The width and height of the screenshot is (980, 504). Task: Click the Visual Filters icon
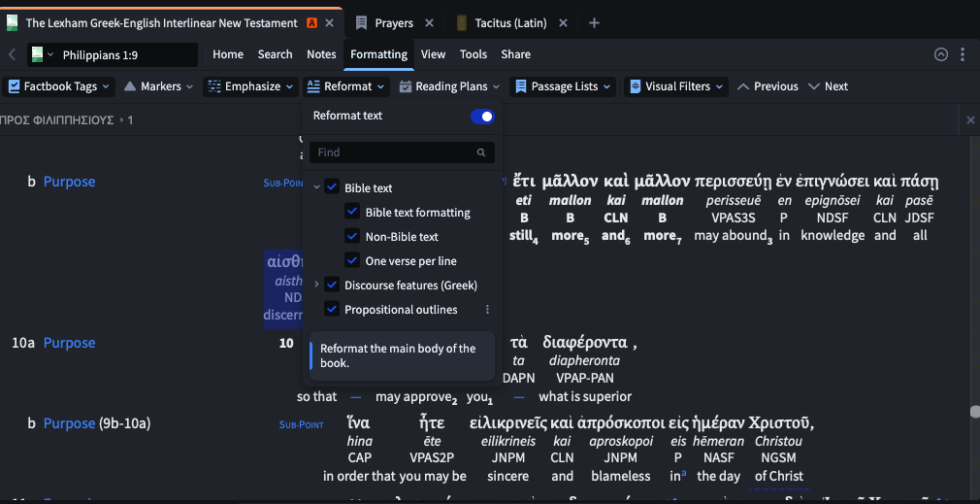pos(635,86)
